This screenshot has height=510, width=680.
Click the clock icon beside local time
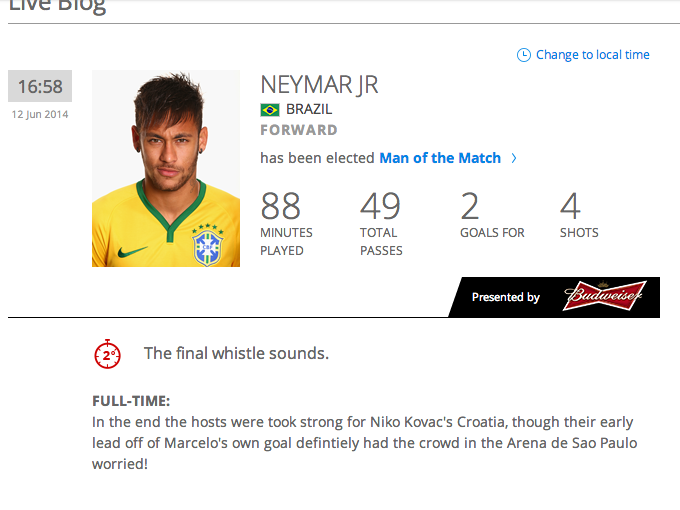click(523, 55)
